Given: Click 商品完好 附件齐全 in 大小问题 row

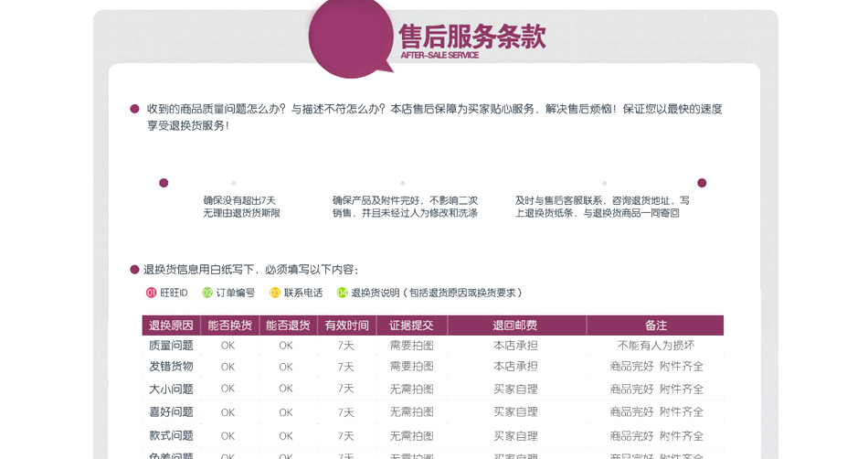Looking at the screenshot, I should pos(657,390).
